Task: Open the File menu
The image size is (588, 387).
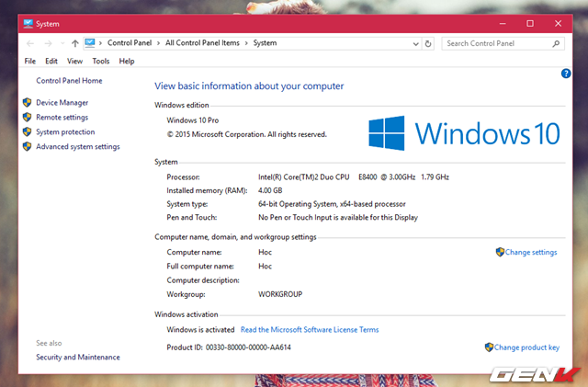Action: (x=30, y=61)
